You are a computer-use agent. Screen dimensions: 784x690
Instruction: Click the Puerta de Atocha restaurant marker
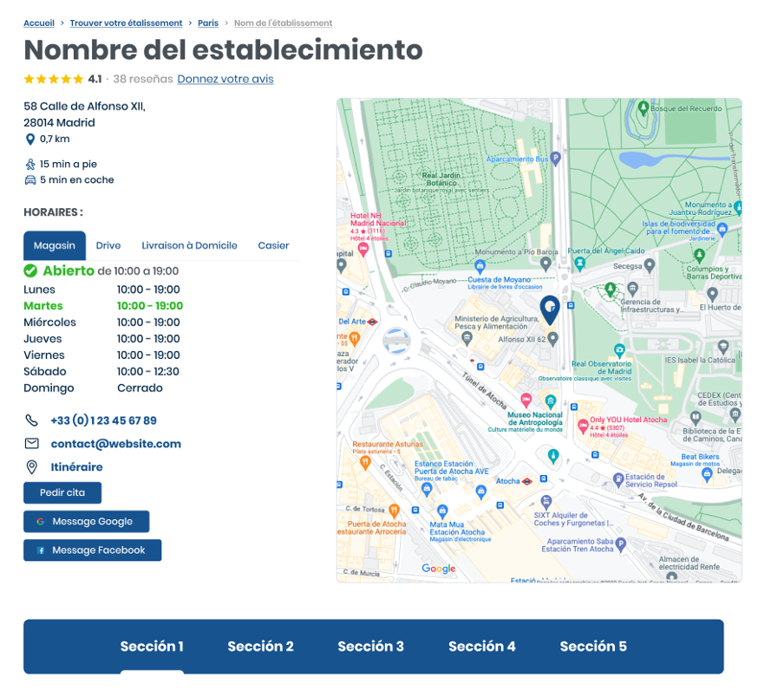[x=394, y=511]
